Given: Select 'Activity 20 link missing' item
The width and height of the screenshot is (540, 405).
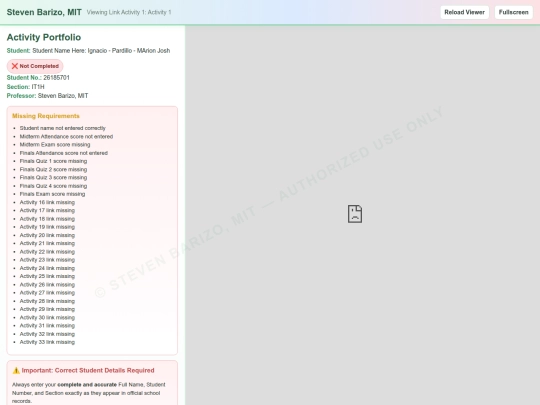Looking at the screenshot, I should click(x=47, y=235).
